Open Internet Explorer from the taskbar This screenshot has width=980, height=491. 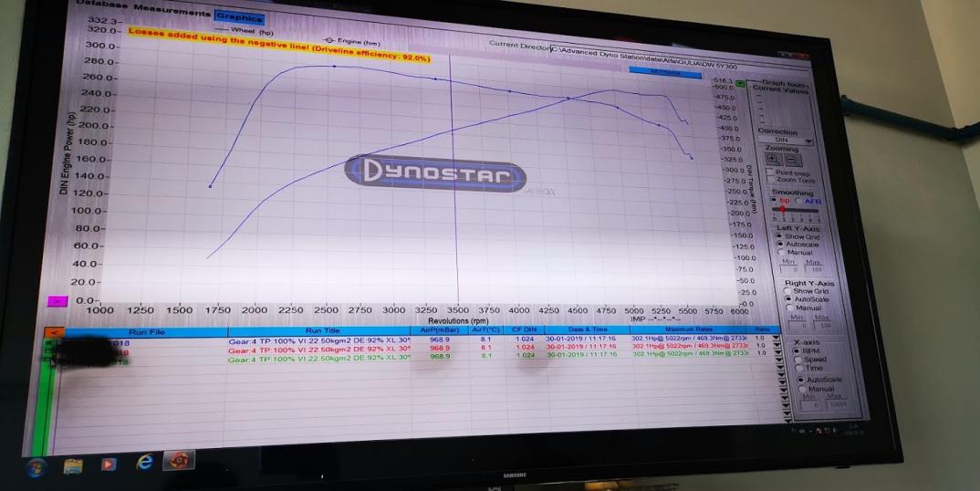144,463
